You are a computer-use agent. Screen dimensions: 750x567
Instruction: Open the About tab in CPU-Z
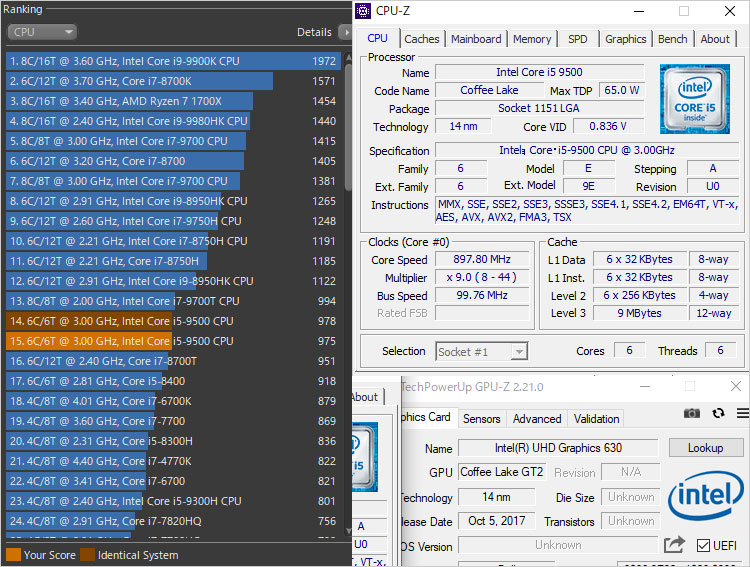coord(715,39)
